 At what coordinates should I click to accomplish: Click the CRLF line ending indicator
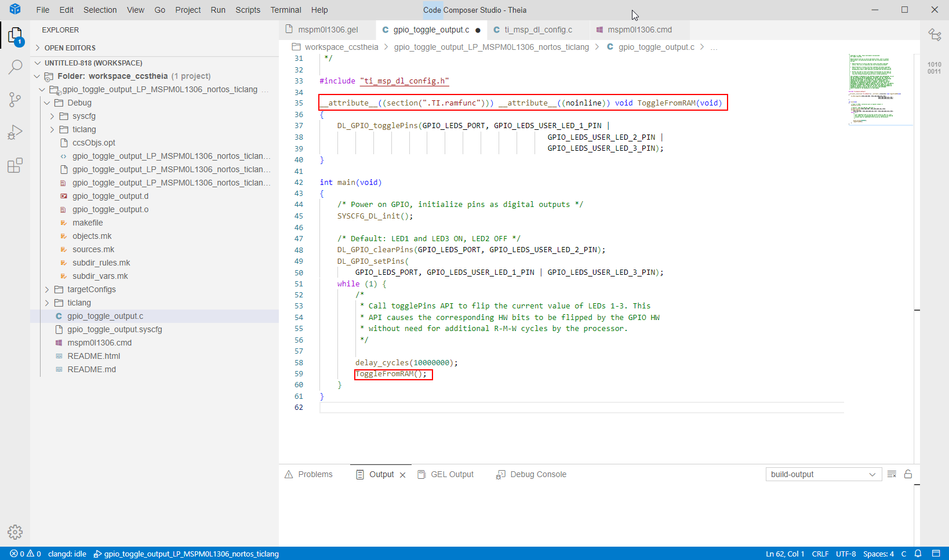click(820, 554)
